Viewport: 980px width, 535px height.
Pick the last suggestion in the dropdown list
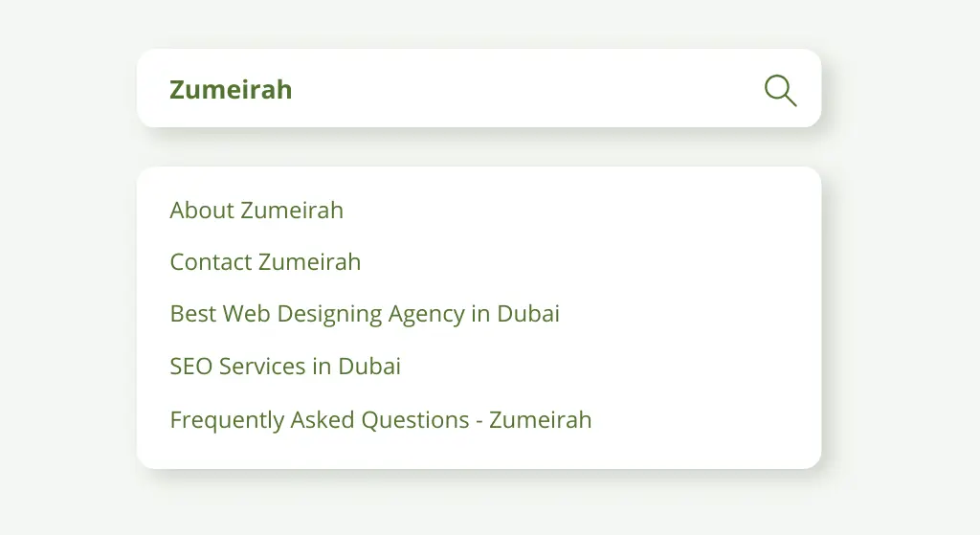point(381,419)
